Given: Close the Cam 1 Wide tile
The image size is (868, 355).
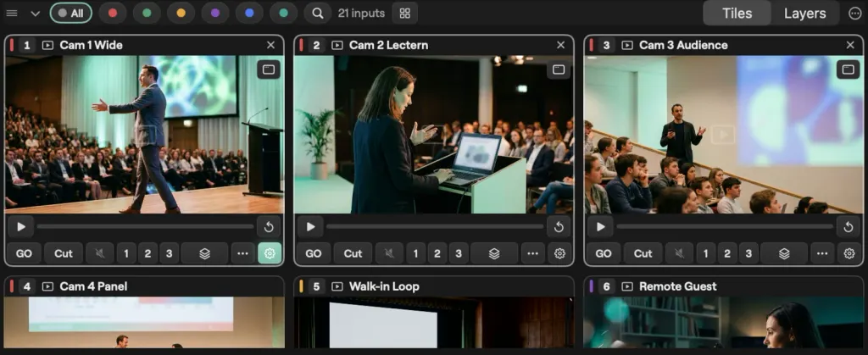Looking at the screenshot, I should [270, 46].
